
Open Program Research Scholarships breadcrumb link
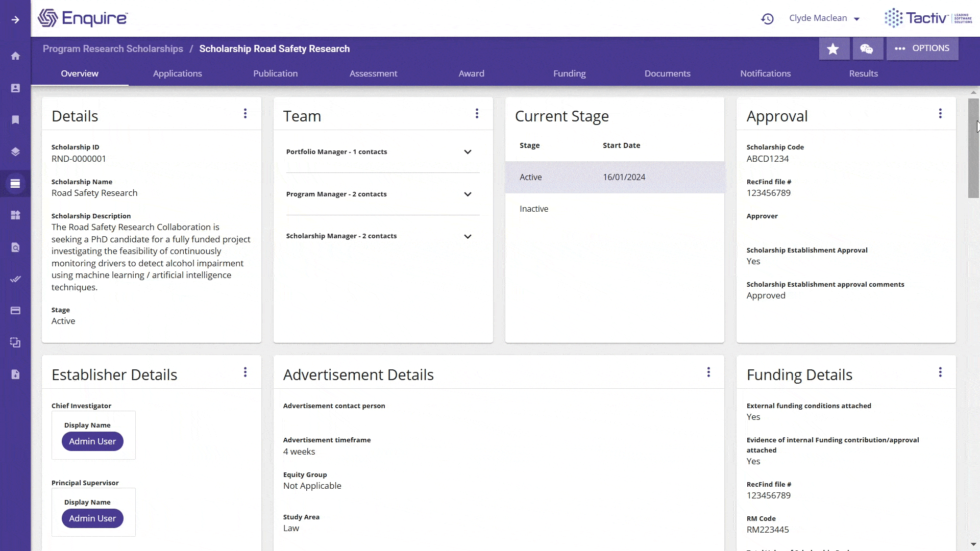113,49
